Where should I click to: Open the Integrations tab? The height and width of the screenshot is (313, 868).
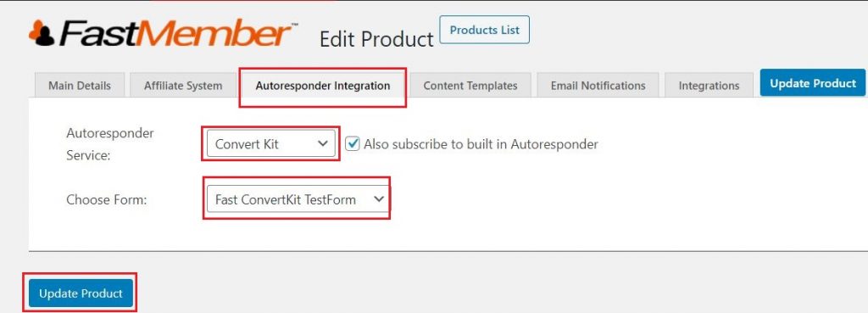(709, 86)
